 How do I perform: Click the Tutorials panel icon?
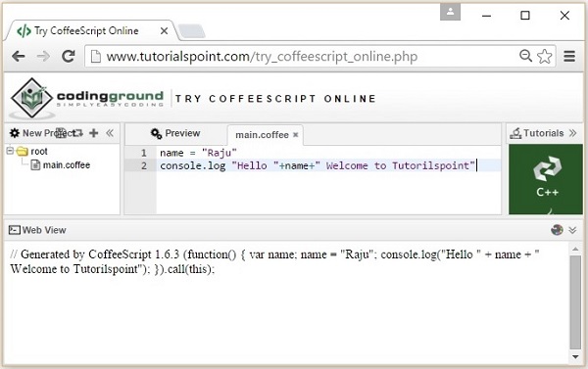coord(515,133)
